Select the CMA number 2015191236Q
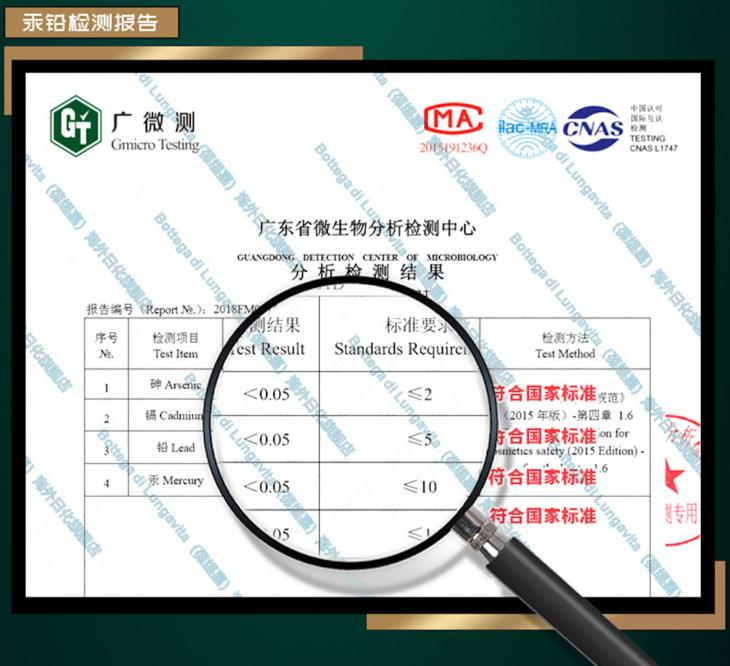The height and width of the screenshot is (666, 730). (x=453, y=148)
